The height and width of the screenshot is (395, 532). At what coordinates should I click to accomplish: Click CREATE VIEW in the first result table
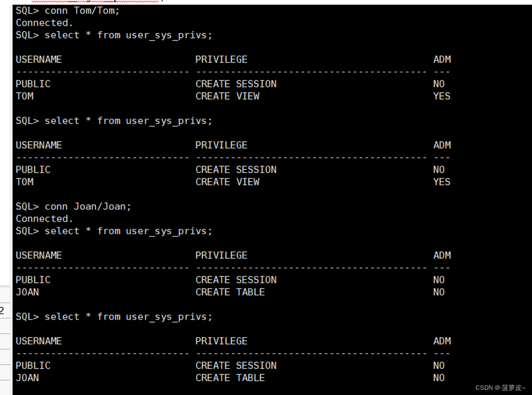point(227,96)
